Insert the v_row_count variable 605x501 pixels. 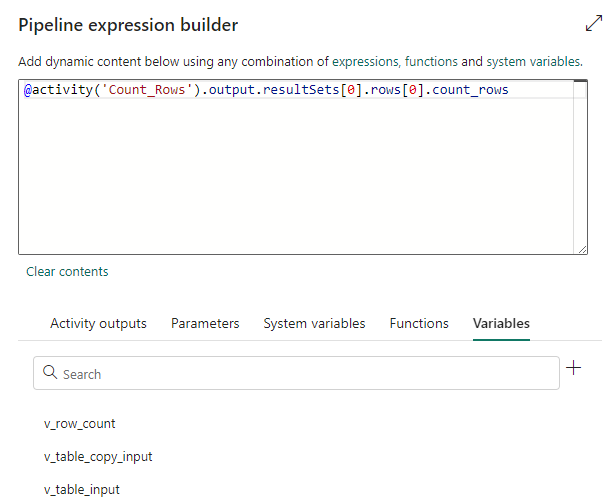pyautogui.click(x=80, y=424)
